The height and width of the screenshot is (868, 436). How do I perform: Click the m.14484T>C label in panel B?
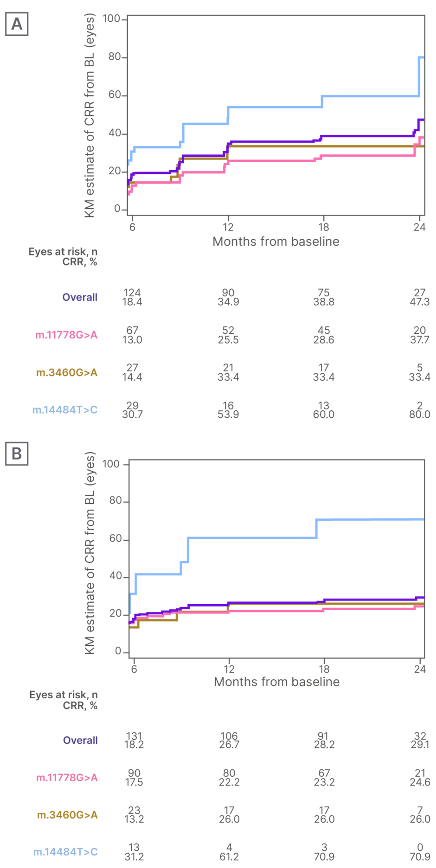point(65,852)
